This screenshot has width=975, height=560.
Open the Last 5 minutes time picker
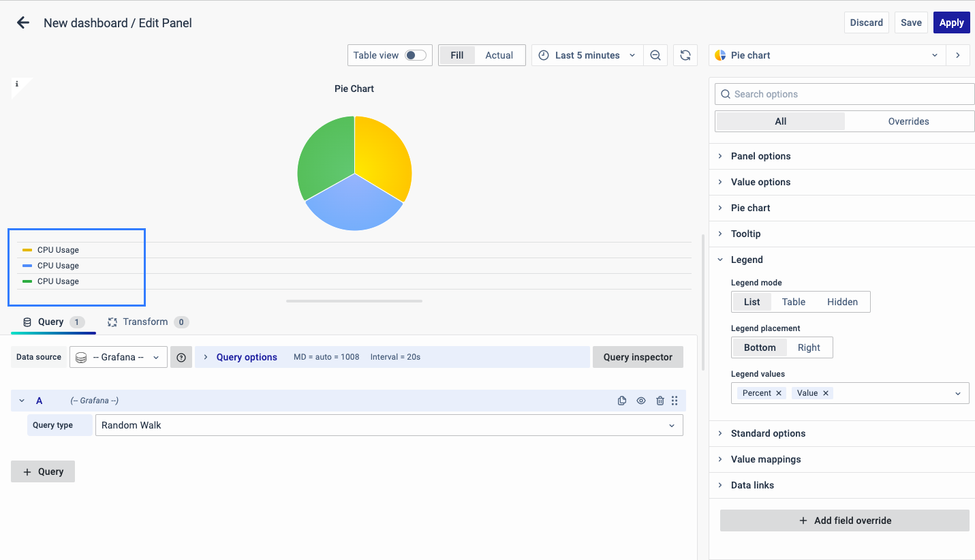[587, 55]
